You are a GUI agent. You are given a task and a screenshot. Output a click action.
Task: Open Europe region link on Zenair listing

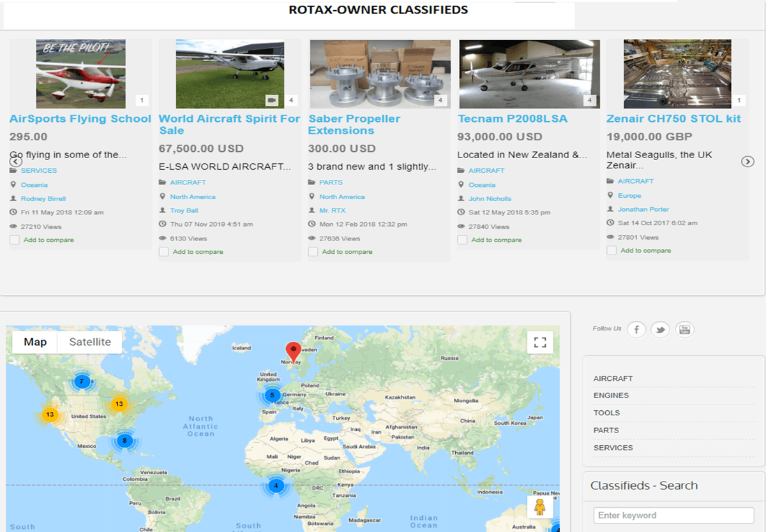click(x=629, y=195)
